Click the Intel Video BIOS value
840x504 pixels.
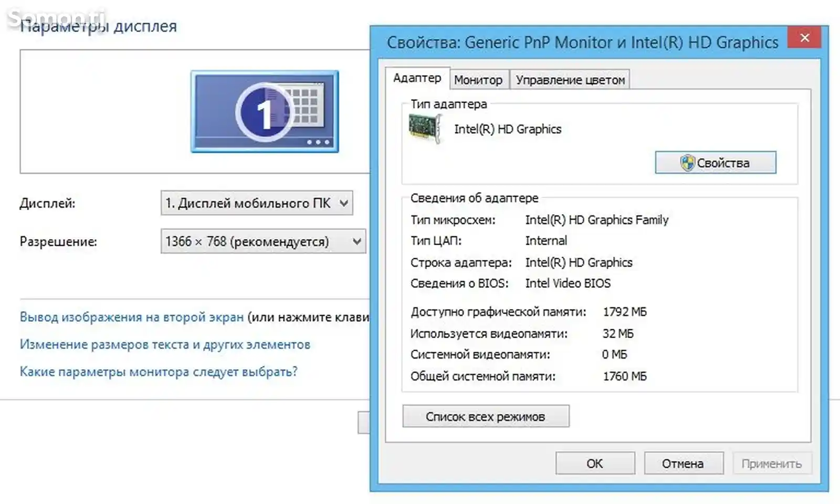(568, 283)
